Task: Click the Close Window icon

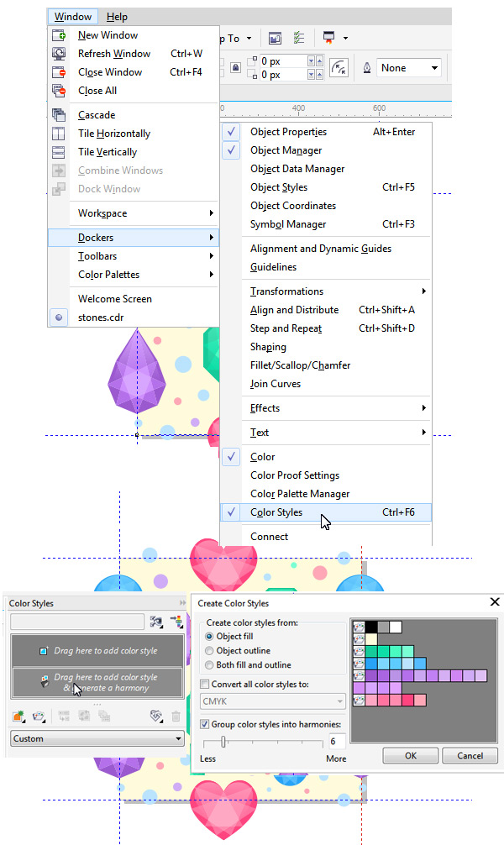Action: tap(58, 72)
